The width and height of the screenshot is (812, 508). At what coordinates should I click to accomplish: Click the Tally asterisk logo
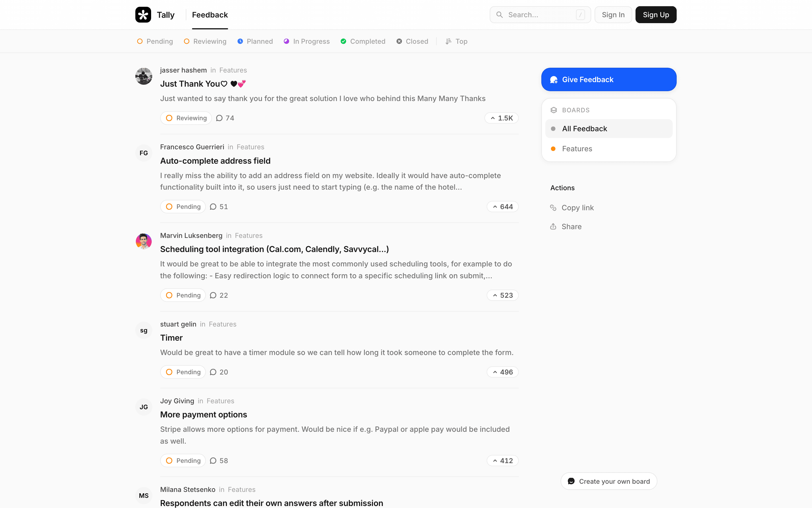pos(143,15)
